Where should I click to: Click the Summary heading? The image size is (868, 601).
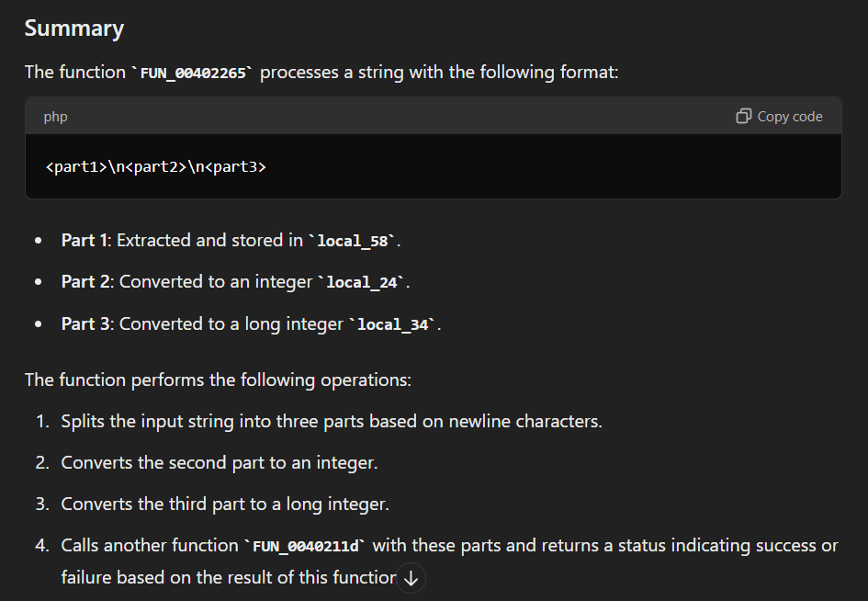(x=73, y=28)
